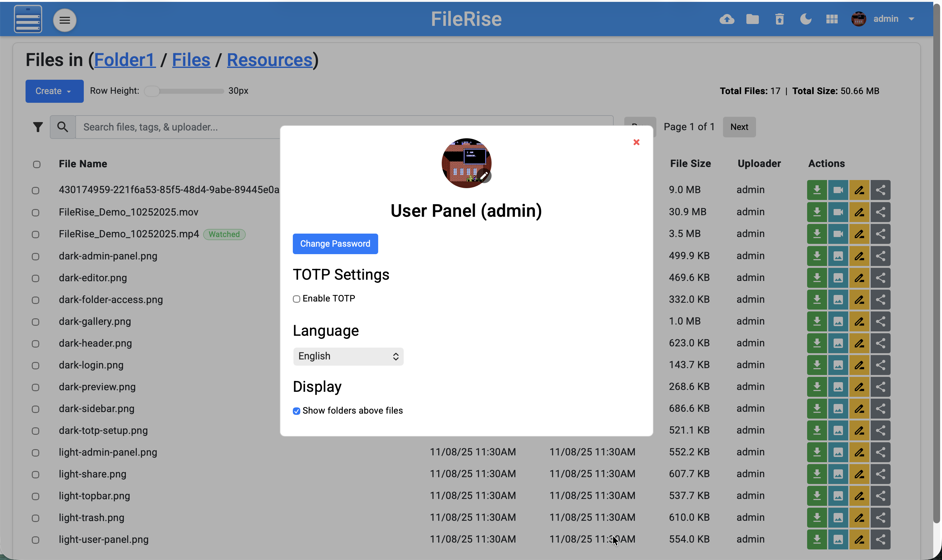Click the hamburger menu toggle button
942x560 pixels.
pyautogui.click(x=64, y=20)
